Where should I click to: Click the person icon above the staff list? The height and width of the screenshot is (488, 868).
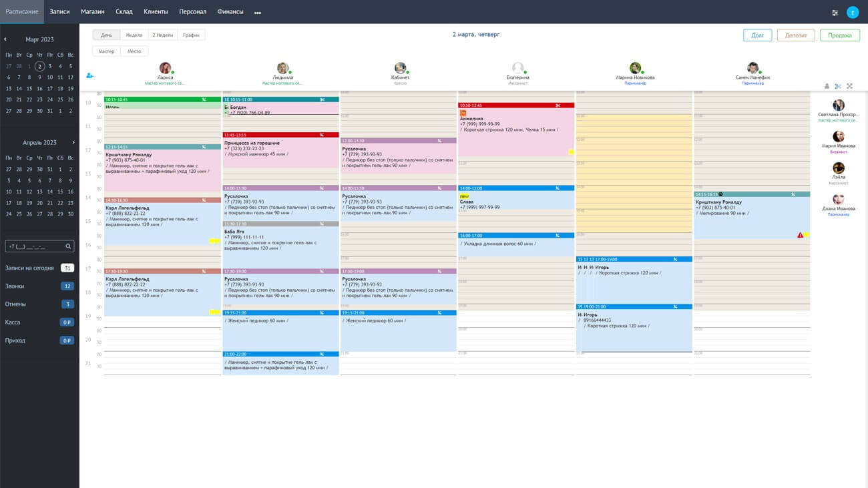(x=827, y=86)
